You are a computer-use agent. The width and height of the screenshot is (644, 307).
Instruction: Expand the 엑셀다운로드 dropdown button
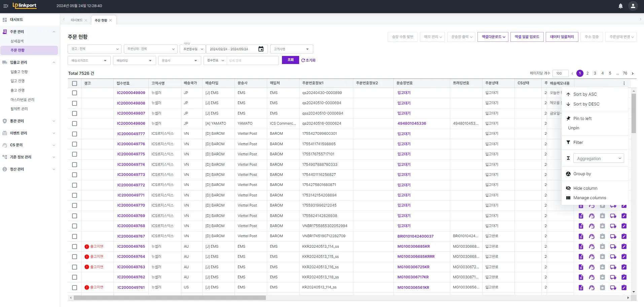click(493, 37)
